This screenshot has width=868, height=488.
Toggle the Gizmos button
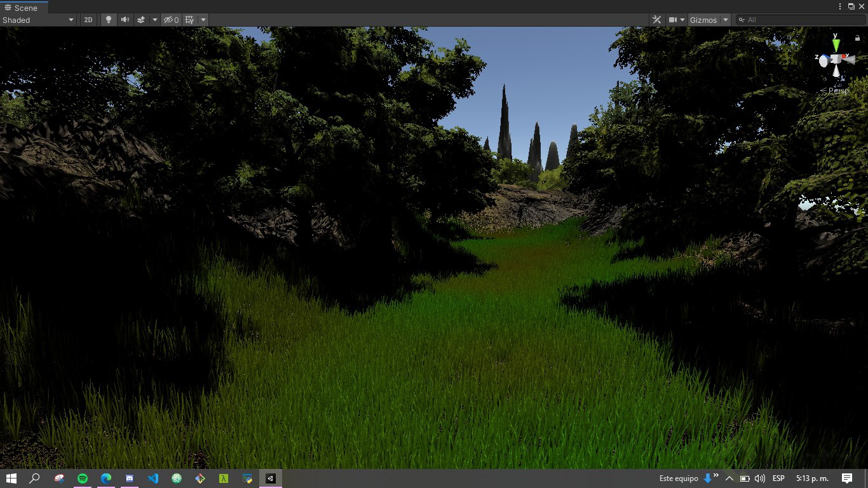click(x=703, y=20)
